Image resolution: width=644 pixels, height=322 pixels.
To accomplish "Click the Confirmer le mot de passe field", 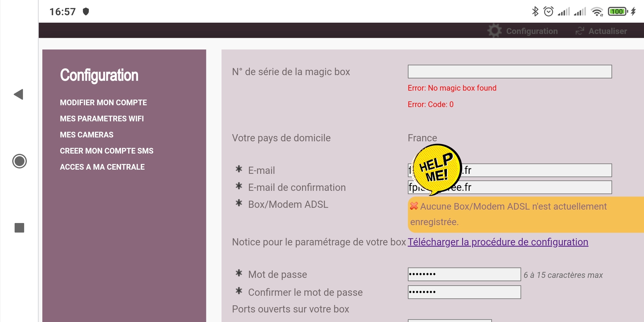I will (x=464, y=292).
